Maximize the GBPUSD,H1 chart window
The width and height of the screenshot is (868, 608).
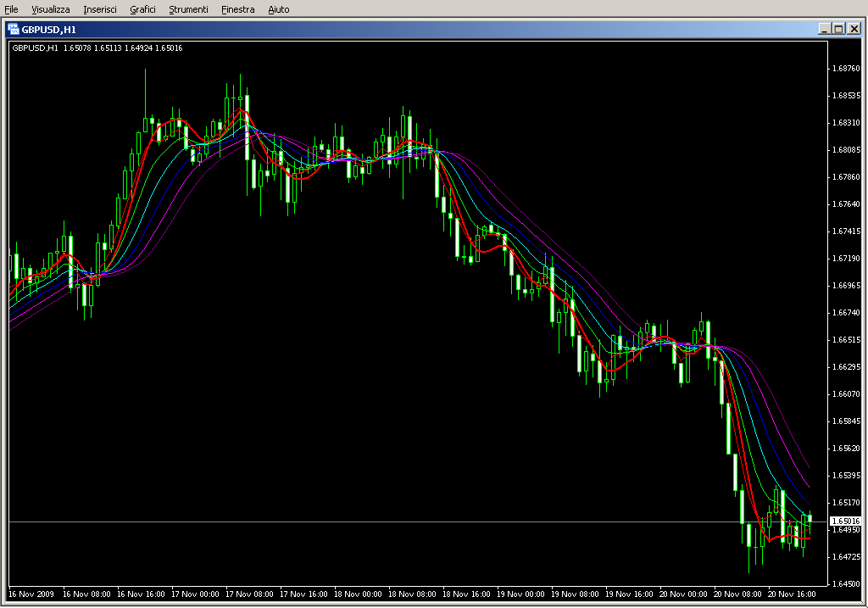click(838, 29)
